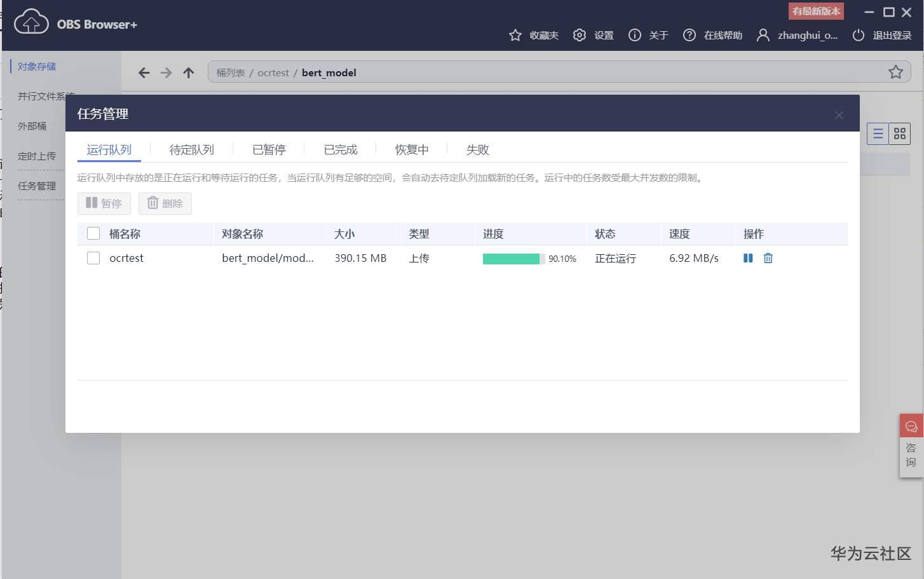
Task: Select all tasks header checkbox
Action: [93, 233]
